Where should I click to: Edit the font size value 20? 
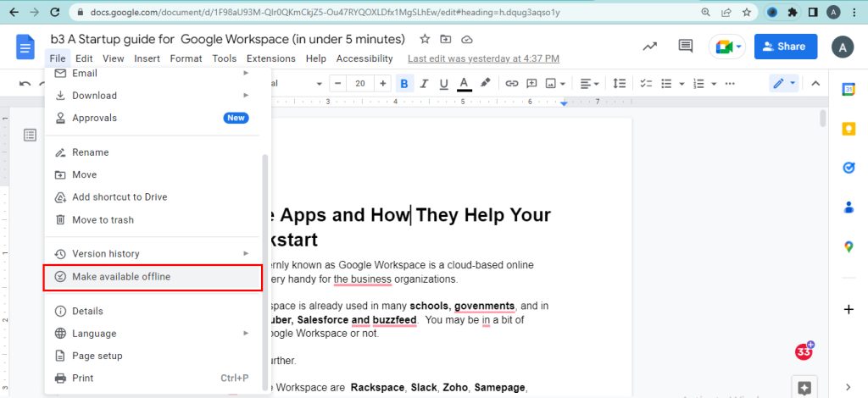coord(360,84)
